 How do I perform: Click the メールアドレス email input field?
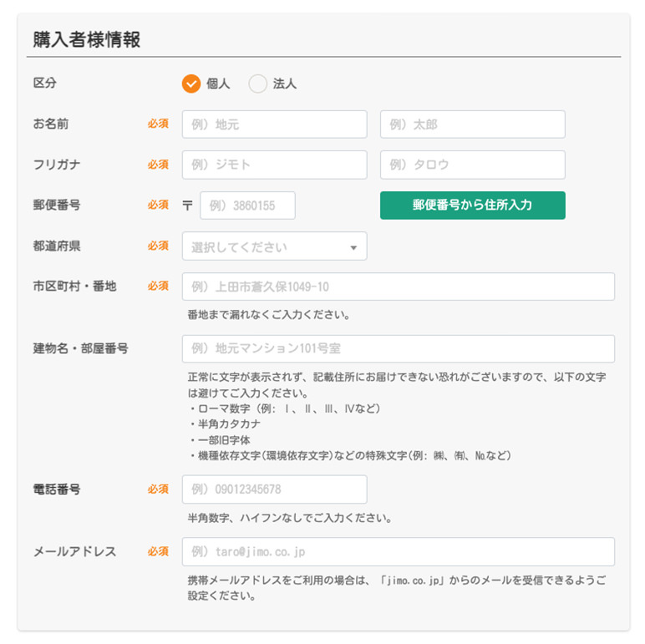(x=399, y=551)
